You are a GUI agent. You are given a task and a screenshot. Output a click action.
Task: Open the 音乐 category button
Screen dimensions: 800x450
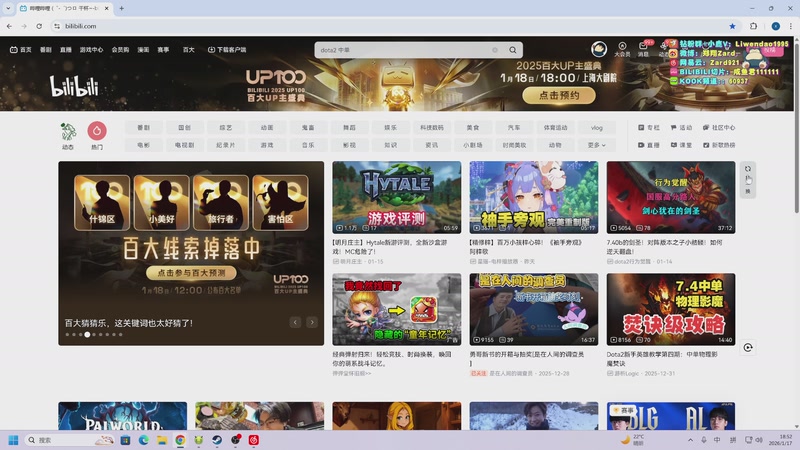click(308, 145)
